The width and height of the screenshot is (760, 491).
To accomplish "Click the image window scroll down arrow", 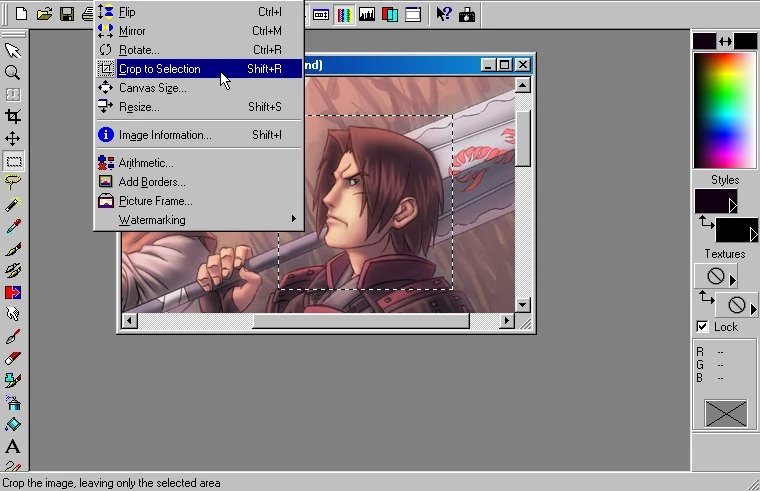I will point(522,305).
